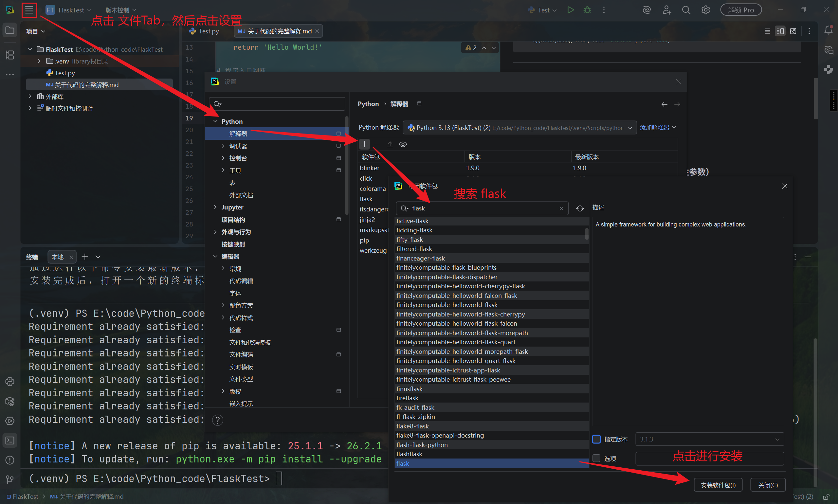Expand the .venv folder
The image size is (838, 504).
point(39,61)
